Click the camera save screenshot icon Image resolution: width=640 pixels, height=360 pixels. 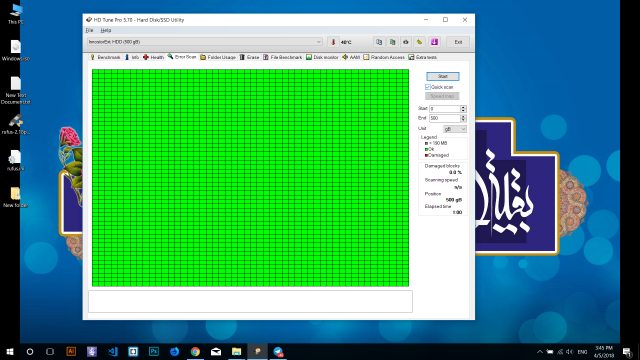(406, 42)
